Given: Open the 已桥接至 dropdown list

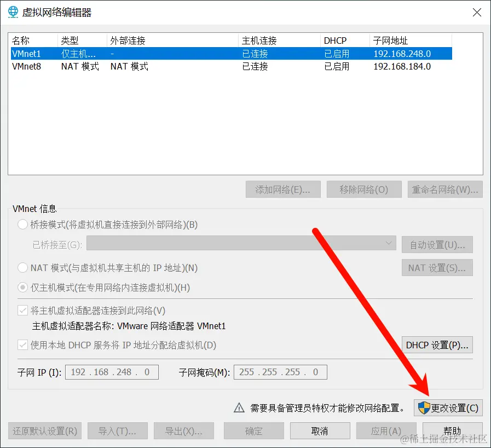Looking at the screenshot, I should coord(241,243).
